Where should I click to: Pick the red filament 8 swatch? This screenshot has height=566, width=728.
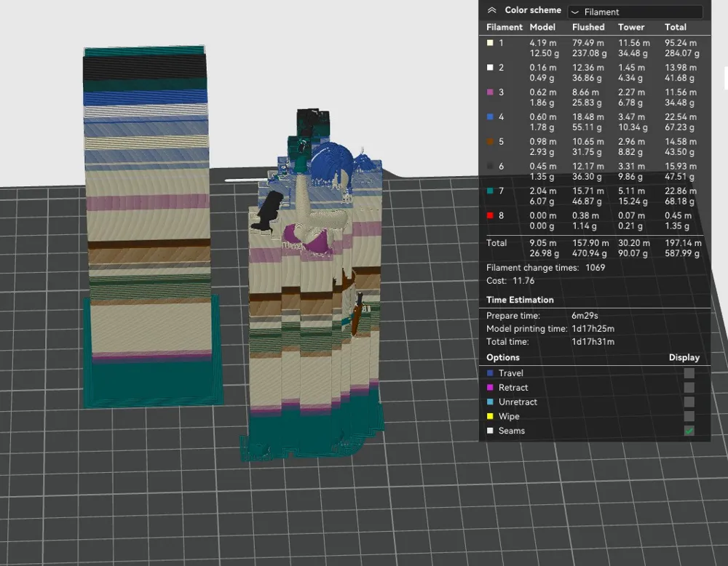[x=490, y=216]
